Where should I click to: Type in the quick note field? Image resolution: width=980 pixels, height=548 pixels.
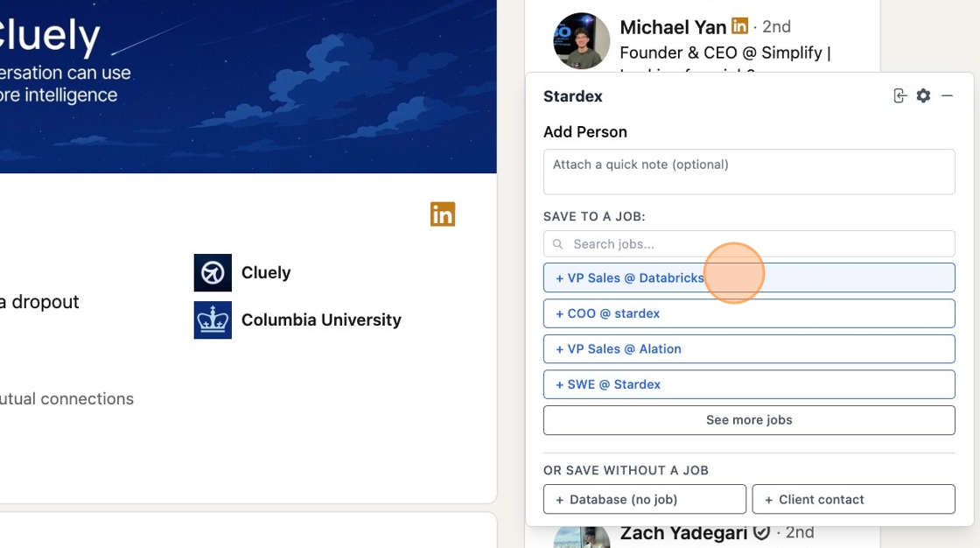pyautogui.click(x=749, y=172)
